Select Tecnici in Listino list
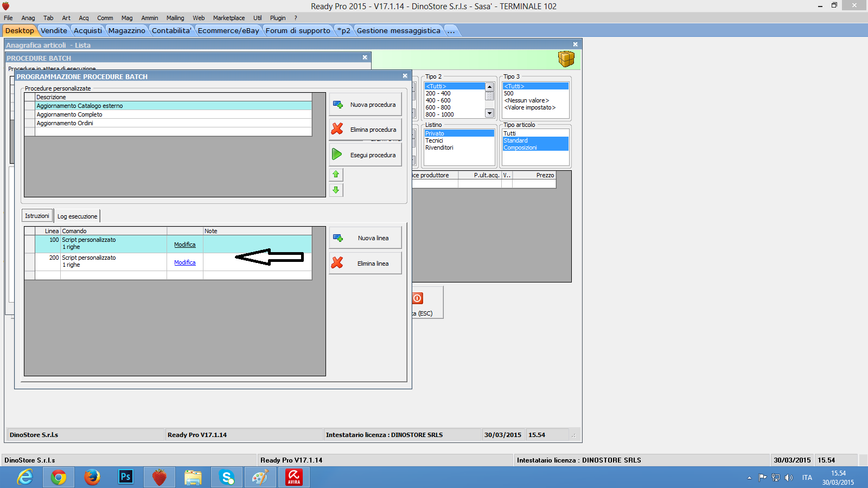Image resolution: width=868 pixels, height=488 pixels. click(x=459, y=140)
